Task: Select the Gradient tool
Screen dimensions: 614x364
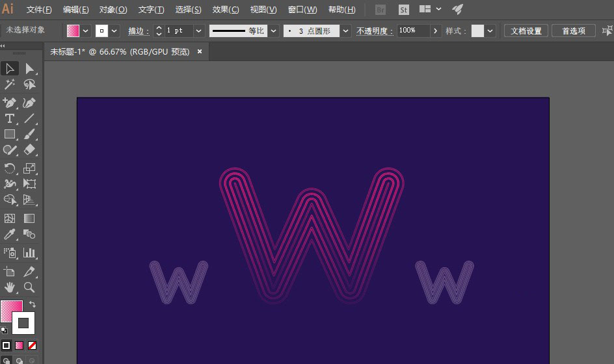Action: [x=29, y=218]
